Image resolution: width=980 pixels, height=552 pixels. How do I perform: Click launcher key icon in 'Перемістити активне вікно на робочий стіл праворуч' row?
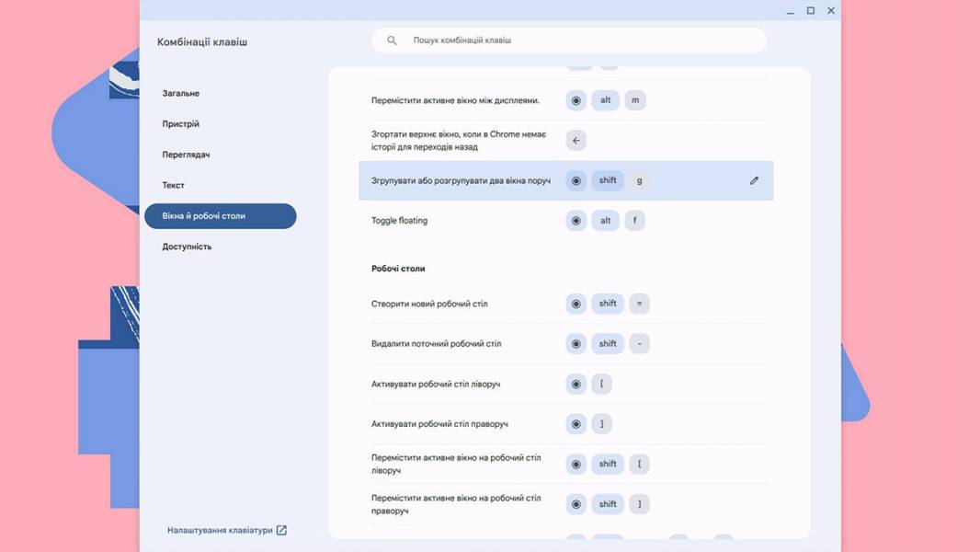pyautogui.click(x=576, y=504)
